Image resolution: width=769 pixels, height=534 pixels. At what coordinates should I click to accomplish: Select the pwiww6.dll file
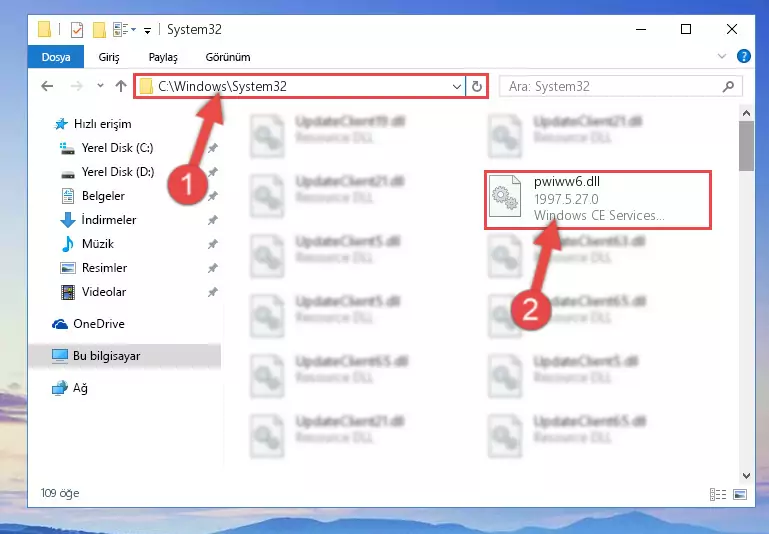[x=597, y=199]
